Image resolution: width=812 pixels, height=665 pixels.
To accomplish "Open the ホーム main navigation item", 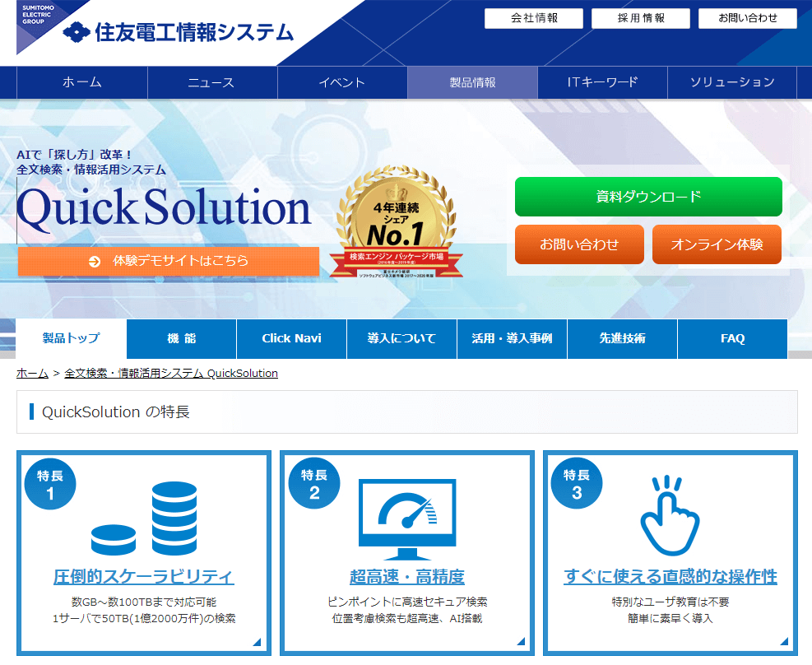I will (x=81, y=82).
